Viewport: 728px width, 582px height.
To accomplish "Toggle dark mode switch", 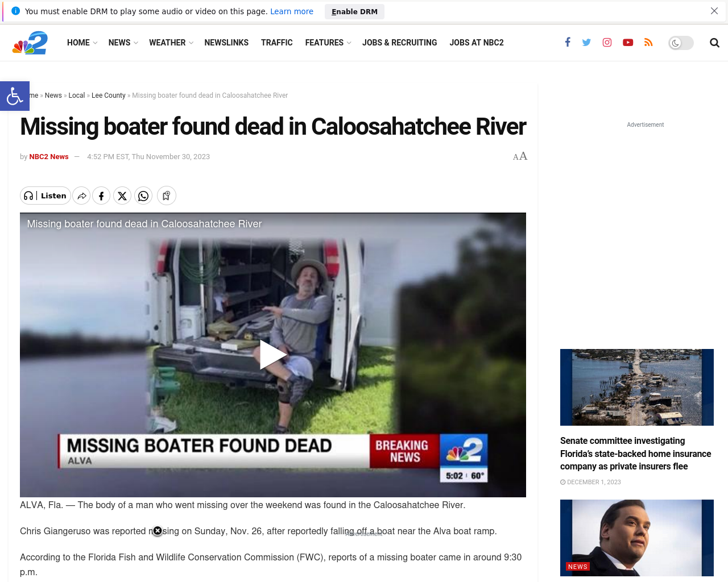I will click(x=681, y=43).
